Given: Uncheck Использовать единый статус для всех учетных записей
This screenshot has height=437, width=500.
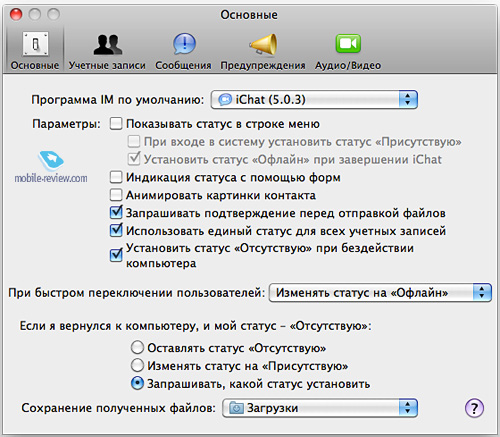Looking at the screenshot, I should (116, 230).
